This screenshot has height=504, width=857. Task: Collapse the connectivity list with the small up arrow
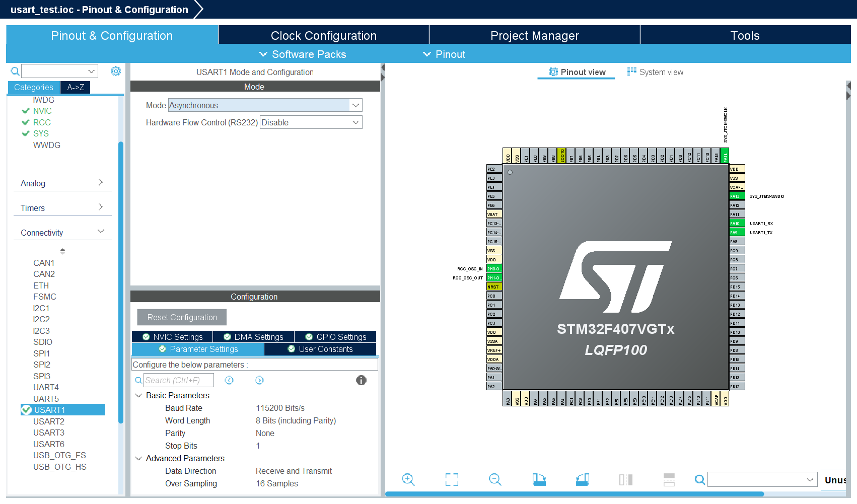click(62, 251)
